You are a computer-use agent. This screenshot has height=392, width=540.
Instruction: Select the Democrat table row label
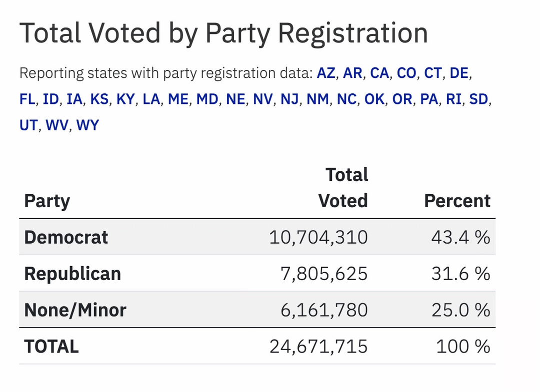tap(66, 237)
